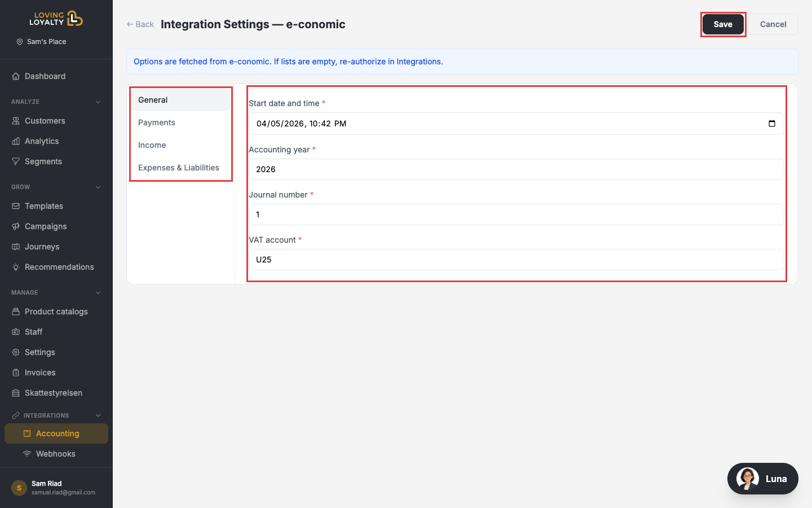Click the Integration Settings — e-conomic heading
The image size is (812, 508).
tap(253, 24)
